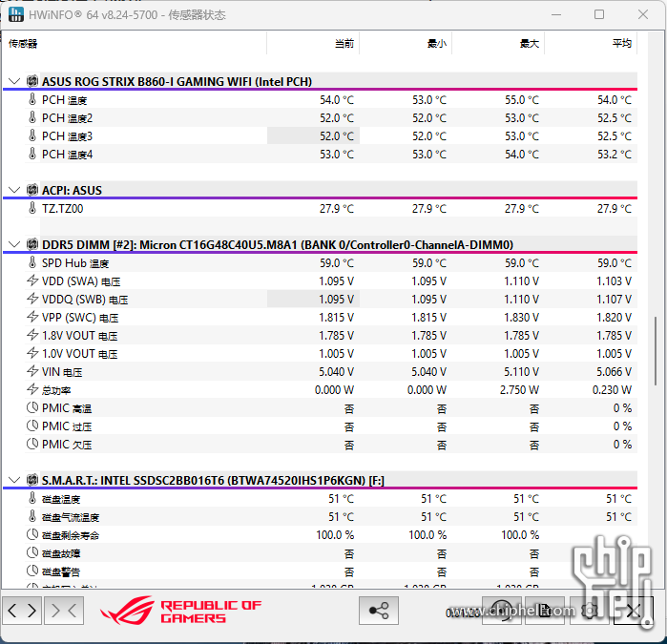This screenshot has height=644, width=667.
Task: Click the thermometer icon beside 磁盘气流温度
Action: tap(32, 516)
